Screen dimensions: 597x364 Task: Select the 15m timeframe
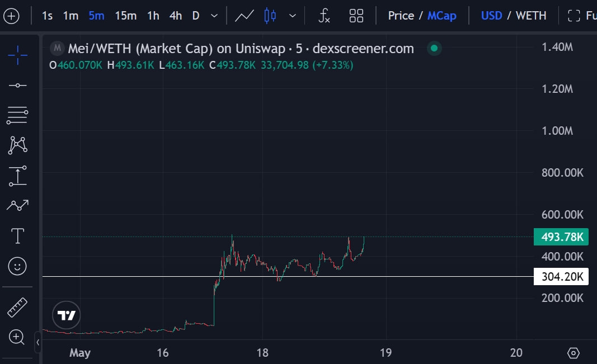(126, 16)
